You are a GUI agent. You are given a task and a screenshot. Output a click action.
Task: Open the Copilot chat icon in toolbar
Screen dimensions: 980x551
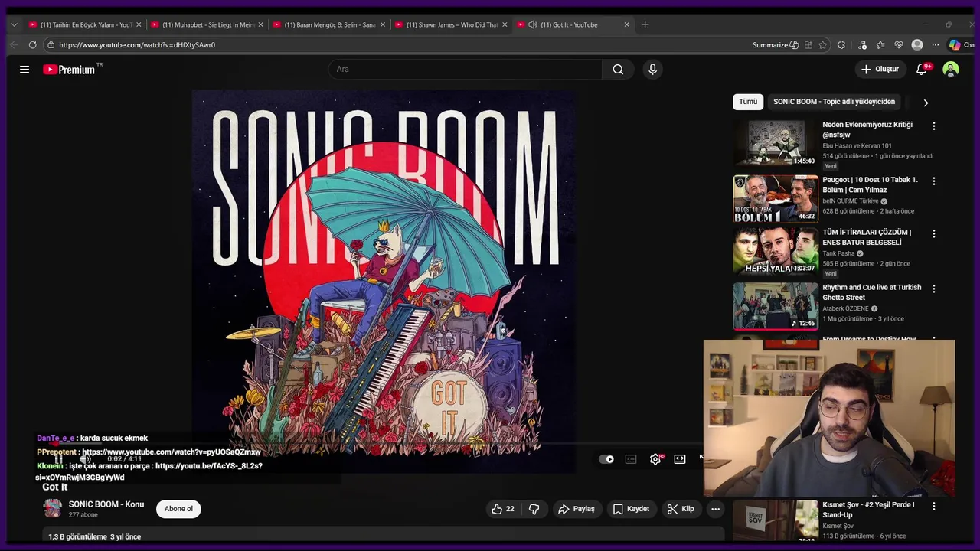coord(955,45)
